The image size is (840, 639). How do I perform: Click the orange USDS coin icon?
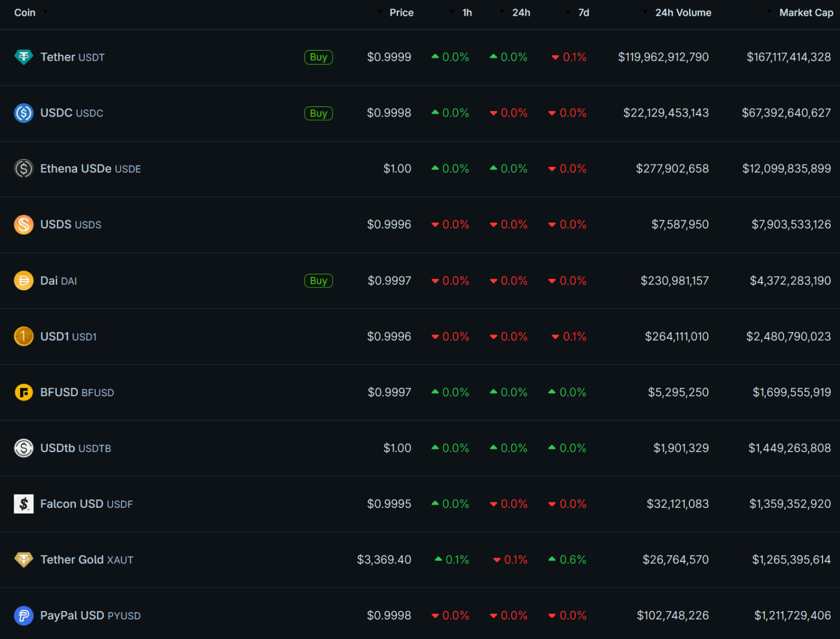[24, 225]
